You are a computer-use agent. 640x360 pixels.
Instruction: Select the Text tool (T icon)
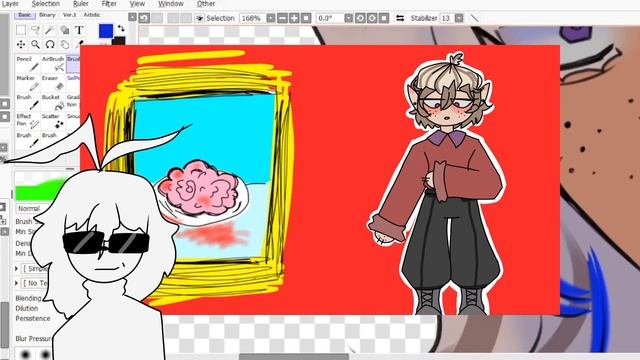[x=79, y=30]
